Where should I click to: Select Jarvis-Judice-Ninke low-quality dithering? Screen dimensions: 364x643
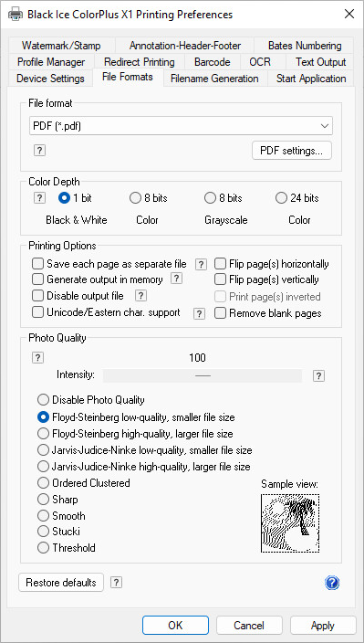click(43, 450)
